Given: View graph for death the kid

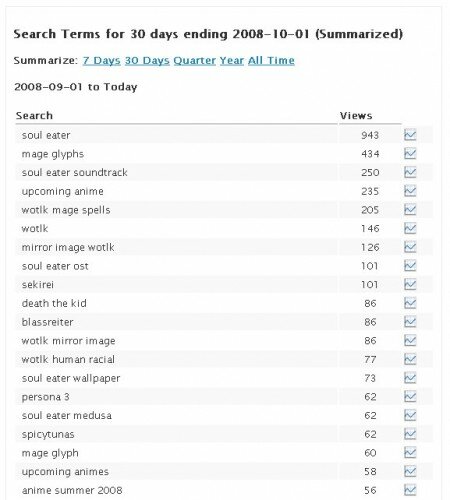Looking at the screenshot, I should click(410, 303).
